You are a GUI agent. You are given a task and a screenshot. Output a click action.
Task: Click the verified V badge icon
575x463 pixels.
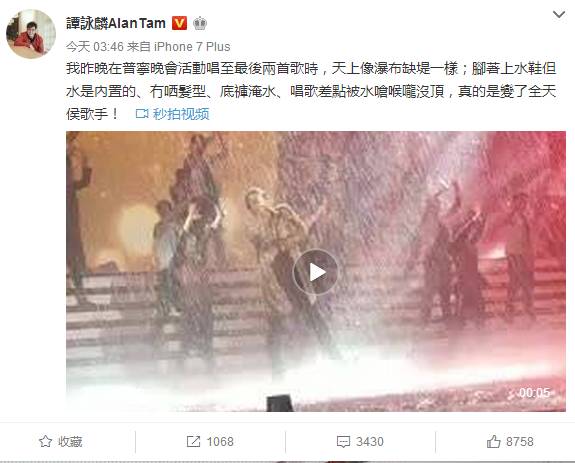click(179, 23)
